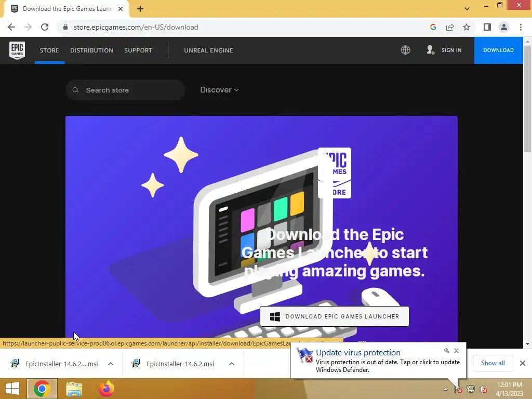Image resolution: width=532 pixels, height=399 pixels.
Task: Open the DISTRIBUTION nav item
Action: [x=91, y=50]
